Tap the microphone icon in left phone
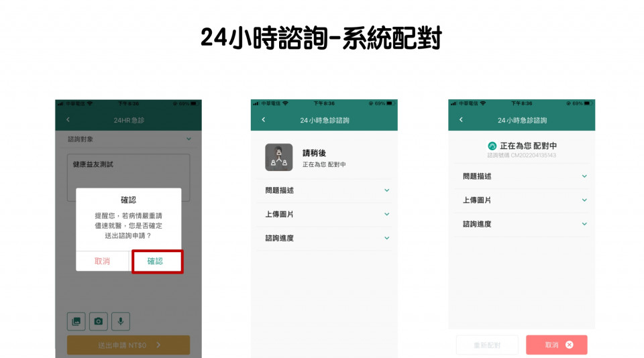The height and width of the screenshot is (358, 644). 121,321
